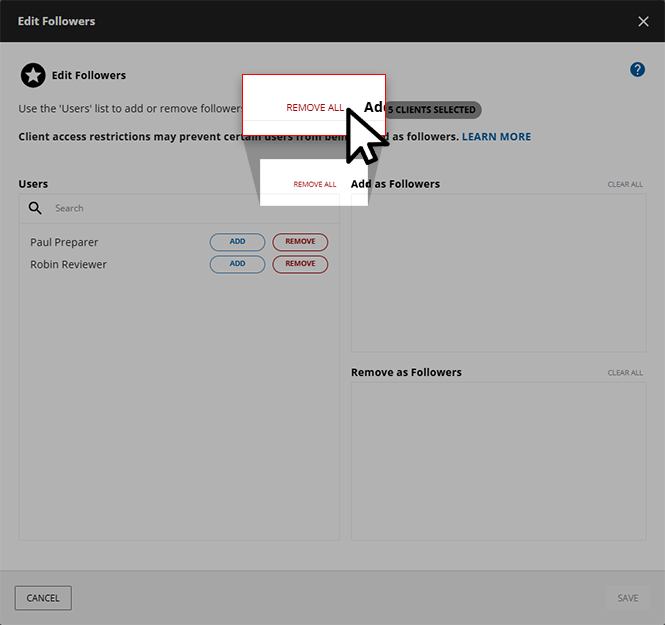Add Robin Reviewer as a follower
This screenshot has width=665, height=625.
237,264
